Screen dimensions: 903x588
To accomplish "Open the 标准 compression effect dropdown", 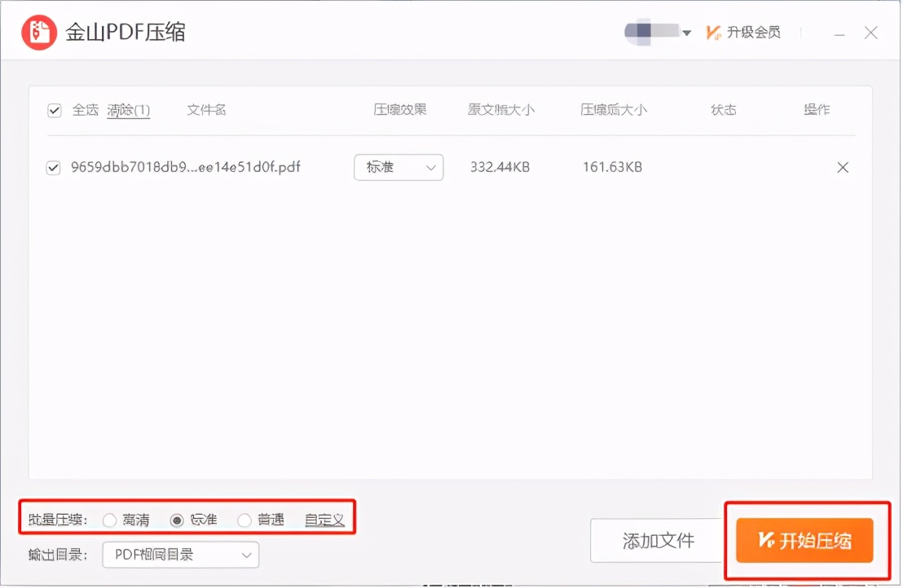I will (x=399, y=168).
